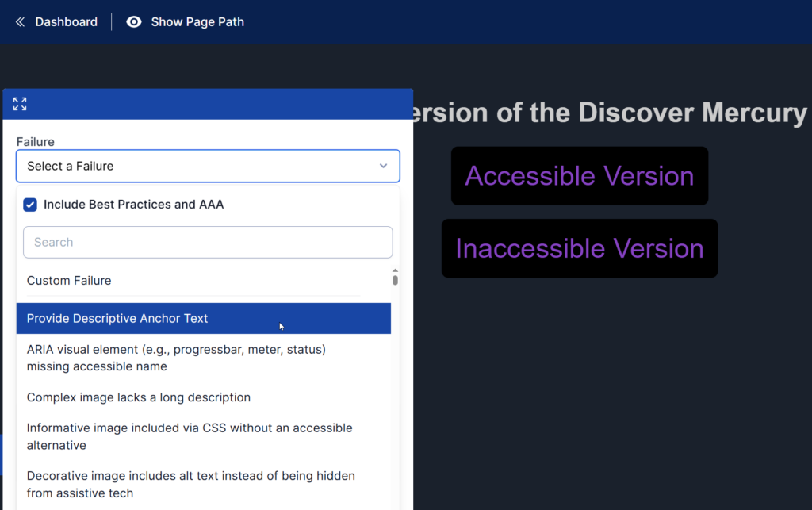
Task: Click the Accessible Version button
Action: coord(579,175)
